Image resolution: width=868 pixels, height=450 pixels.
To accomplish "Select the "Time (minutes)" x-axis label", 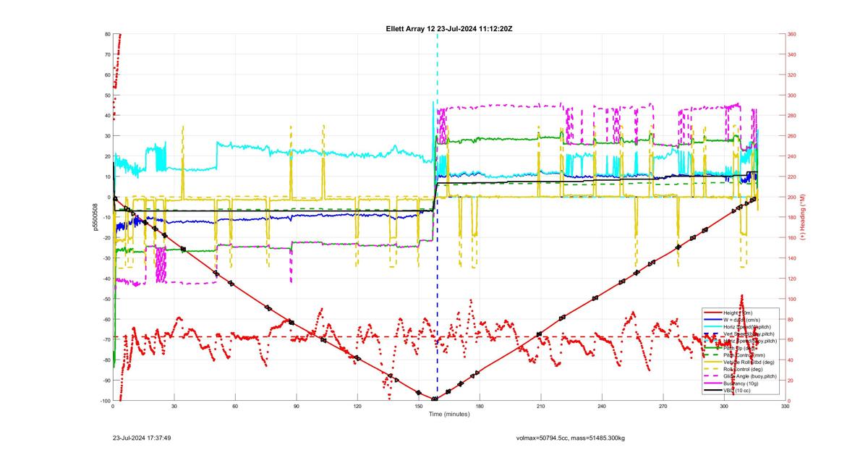I will click(448, 415).
